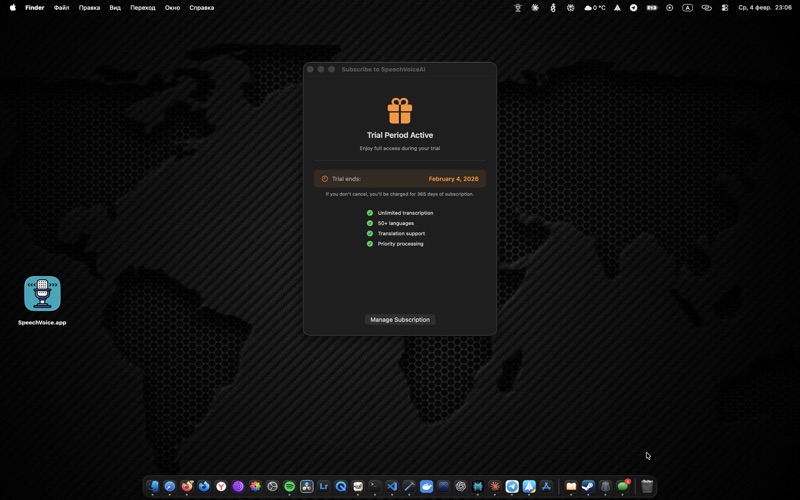The width and height of the screenshot is (800, 500).
Task: Open Terminal from the Dock
Action: click(x=375, y=486)
